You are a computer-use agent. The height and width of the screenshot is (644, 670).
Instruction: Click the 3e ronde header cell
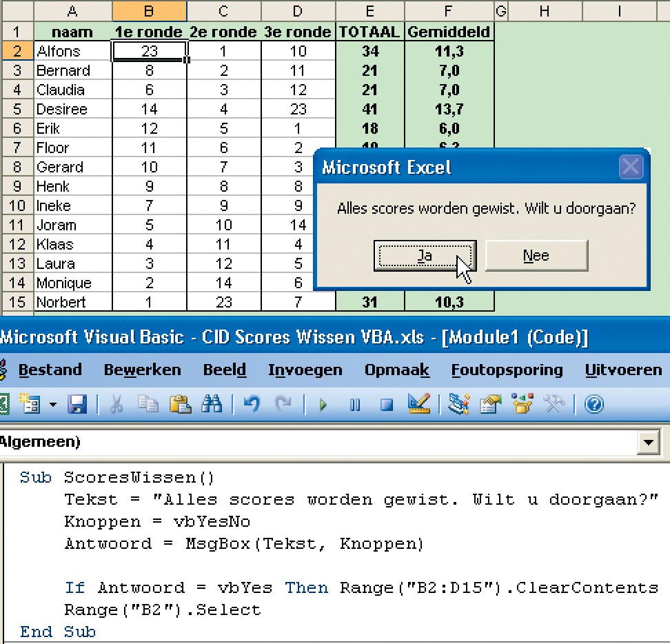coord(298,32)
